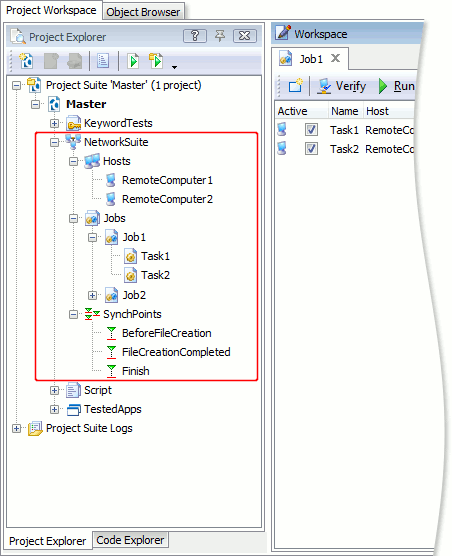Image resolution: width=452 pixels, height=556 pixels.
Task: Collapse the NetworkSuite node
Action: tap(54, 143)
